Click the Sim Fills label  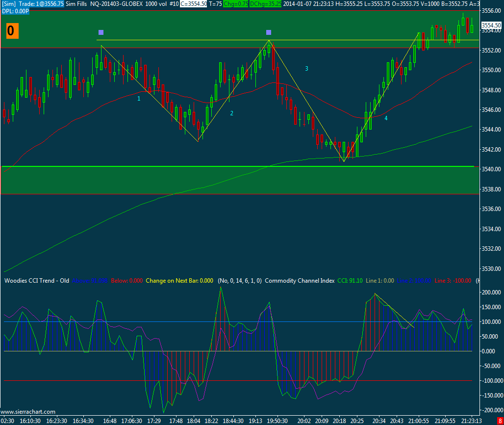(75, 3)
